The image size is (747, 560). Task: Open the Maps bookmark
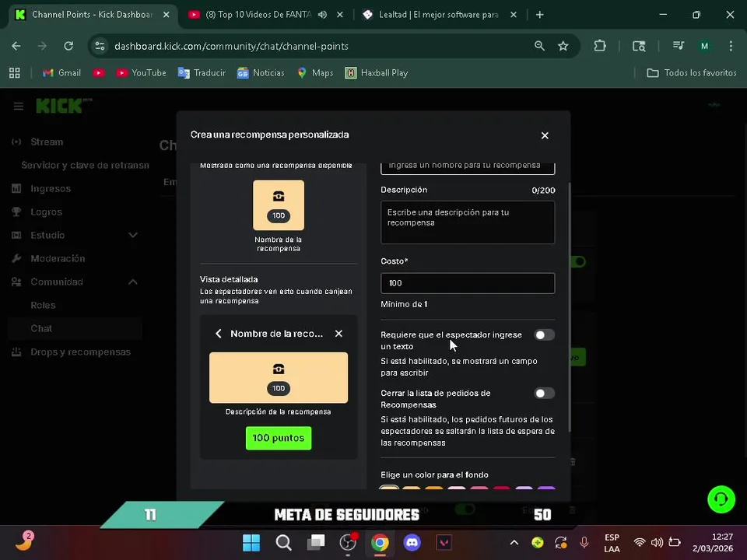point(315,73)
